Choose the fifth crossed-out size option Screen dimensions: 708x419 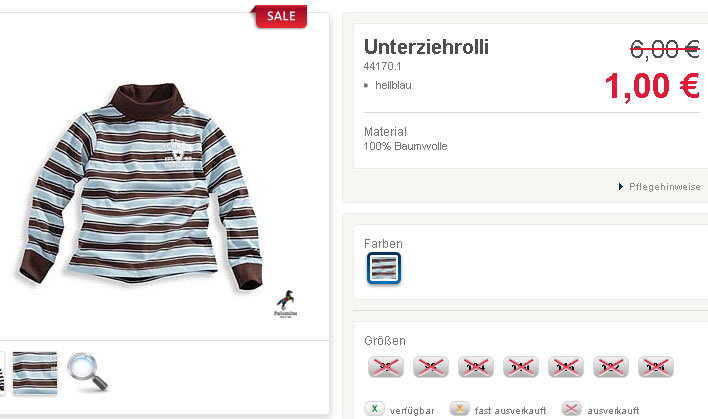[x=565, y=366]
